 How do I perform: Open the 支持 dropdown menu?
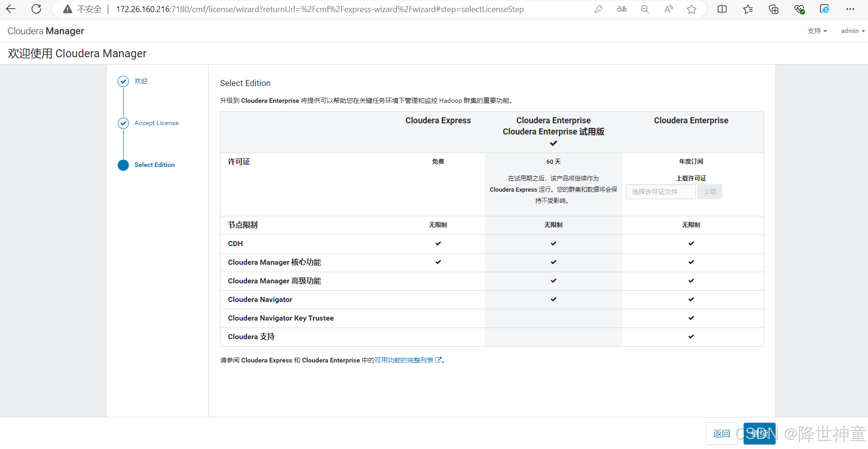click(817, 31)
